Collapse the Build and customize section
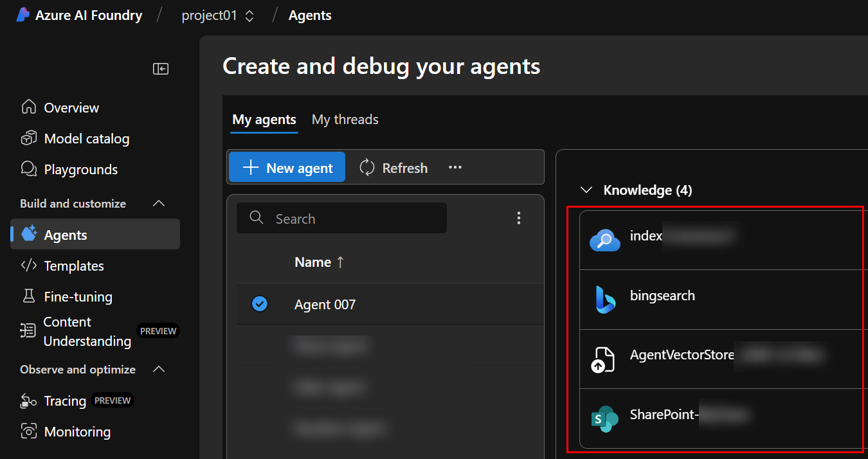868x459 pixels. click(x=159, y=204)
